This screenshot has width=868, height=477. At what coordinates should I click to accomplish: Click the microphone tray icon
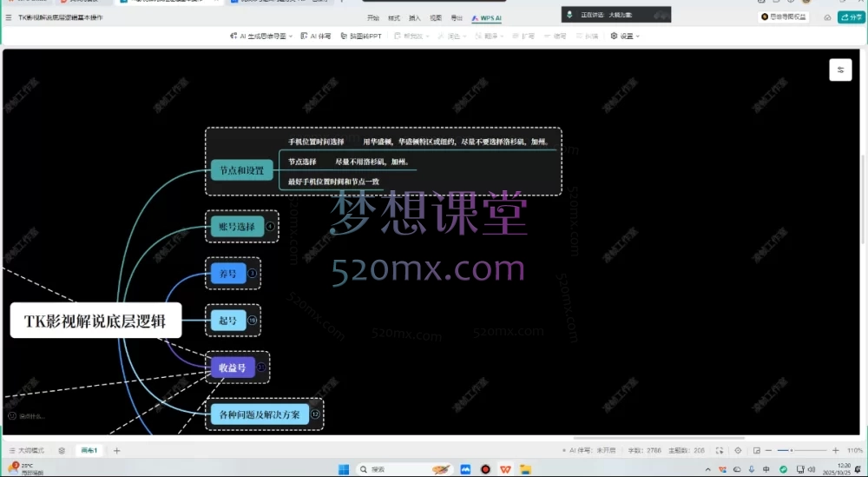point(752,470)
